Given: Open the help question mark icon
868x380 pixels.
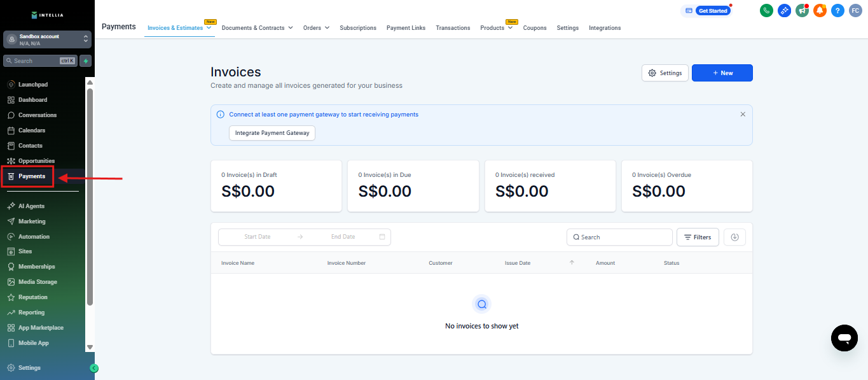Looking at the screenshot, I should click(x=837, y=11).
